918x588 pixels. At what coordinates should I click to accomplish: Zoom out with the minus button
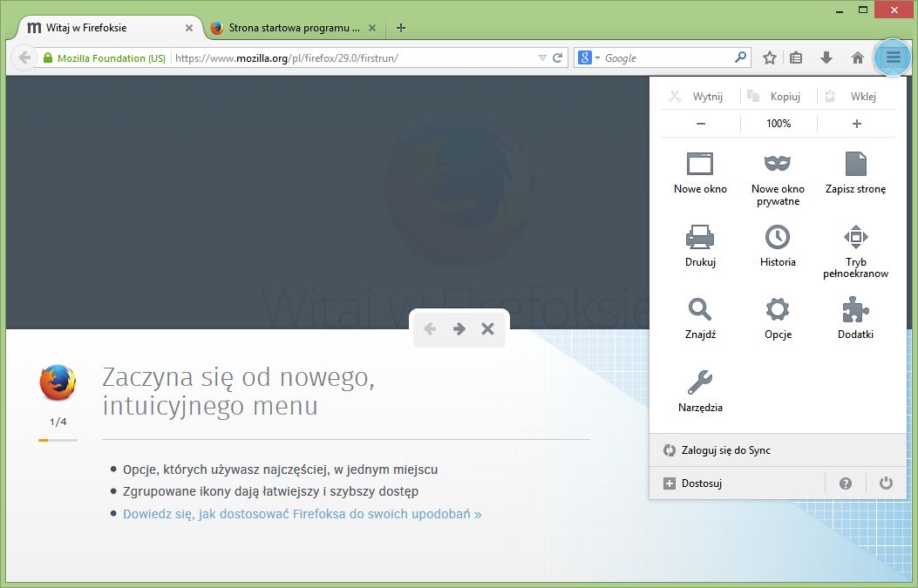coord(701,124)
